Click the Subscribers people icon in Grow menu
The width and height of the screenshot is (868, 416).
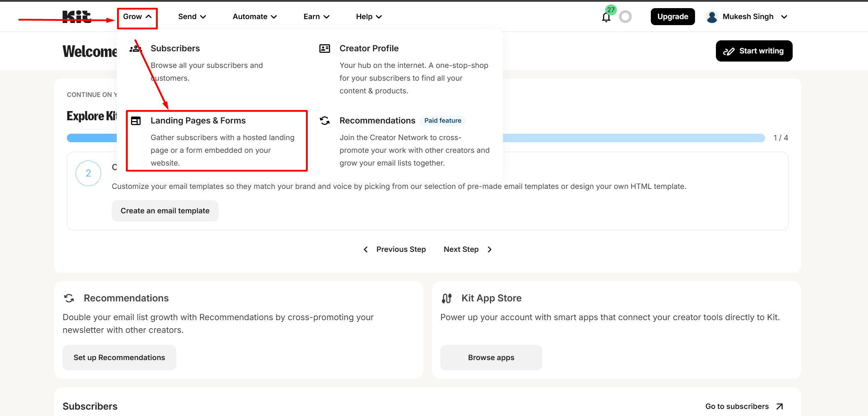click(135, 49)
